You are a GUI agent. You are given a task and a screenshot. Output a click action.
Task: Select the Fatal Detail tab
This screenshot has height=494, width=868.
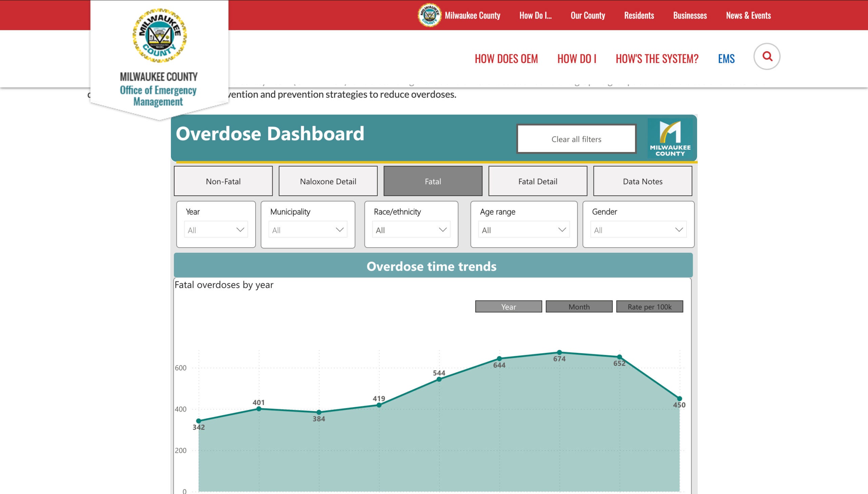click(537, 181)
